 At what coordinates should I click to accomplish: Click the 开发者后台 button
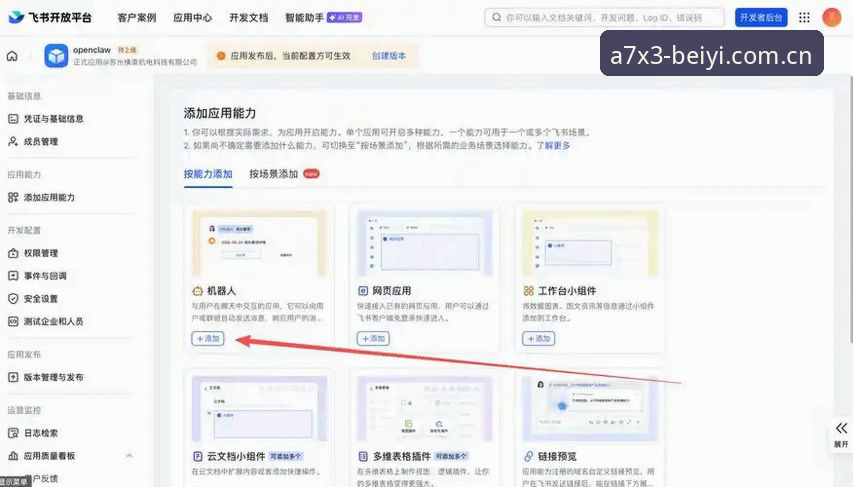point(761,17)
